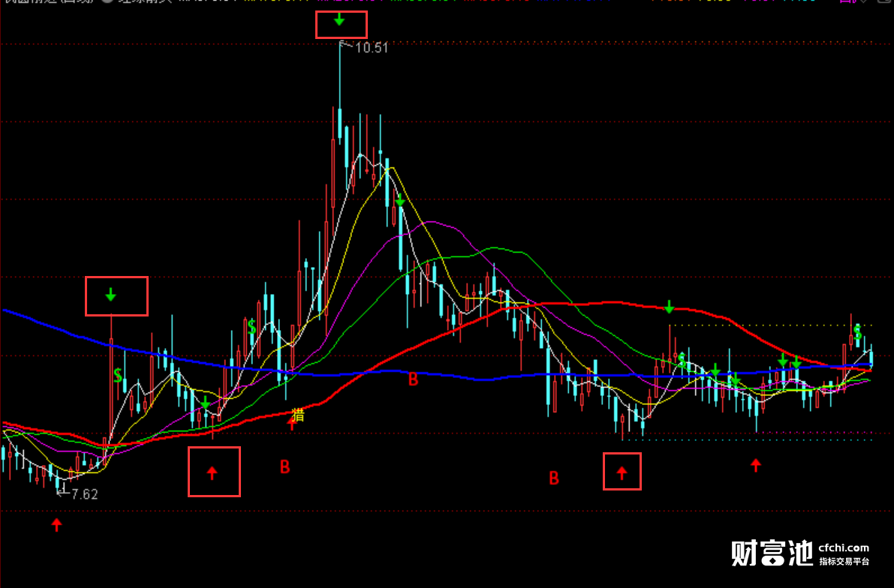Click the 7.62 lowest price label

(x=84, y=494)
